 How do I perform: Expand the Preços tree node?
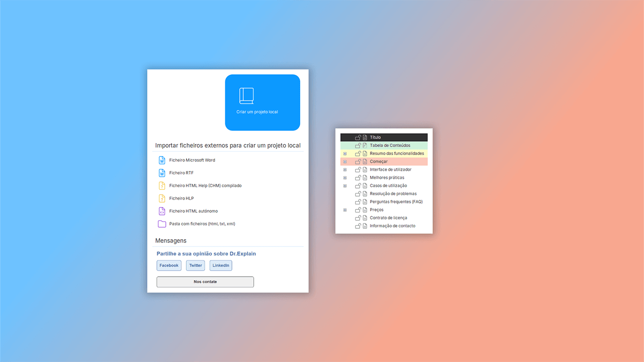[345, 210]
